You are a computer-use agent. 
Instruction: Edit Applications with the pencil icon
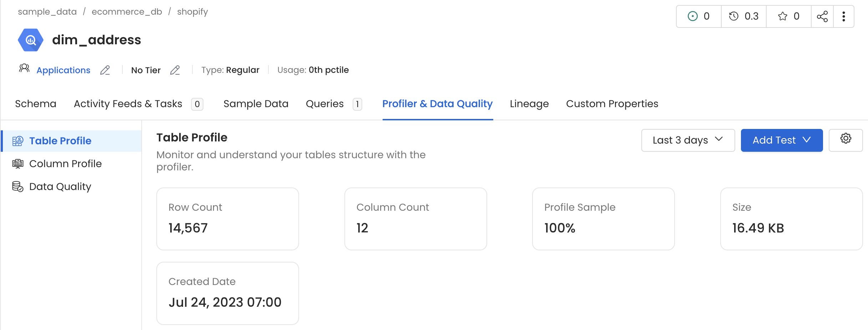tap(105, 70)
